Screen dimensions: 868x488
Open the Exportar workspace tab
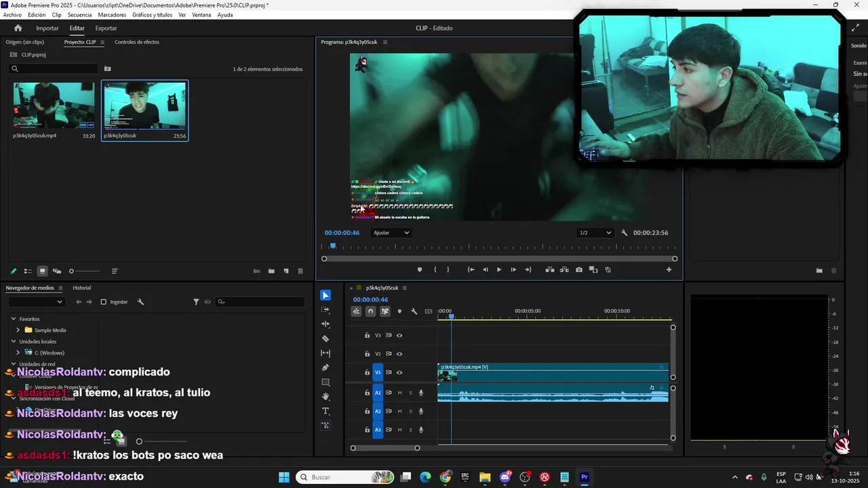click(x=106, y=28)
